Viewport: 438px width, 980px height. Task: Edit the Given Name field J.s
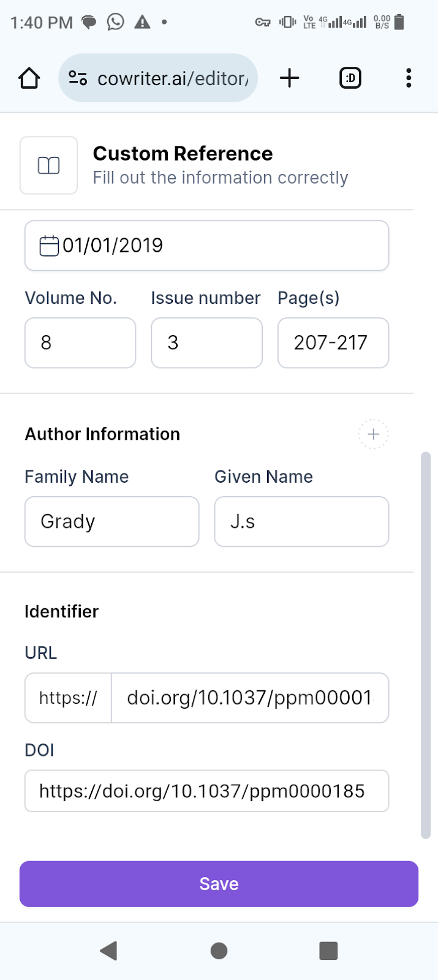(301, 521)
